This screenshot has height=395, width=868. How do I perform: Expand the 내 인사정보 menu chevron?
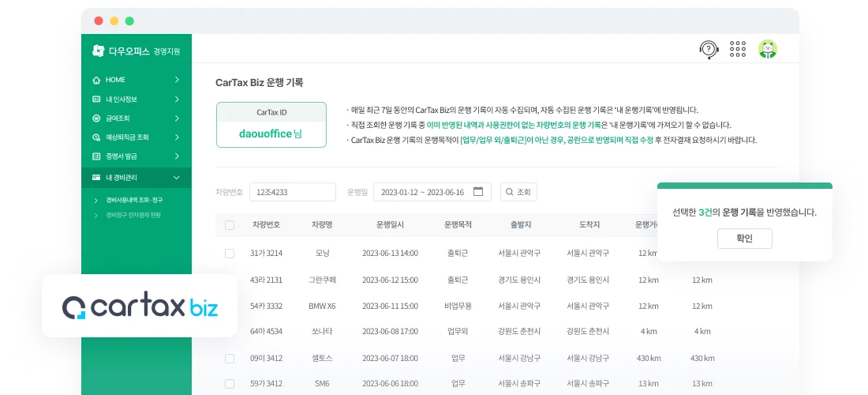(178, 100)
